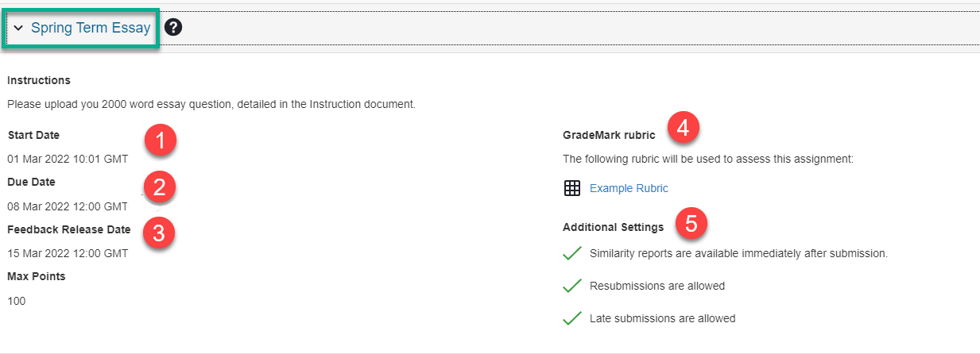Click the Additional Settings heading
Image resolution: width=980 pixels, height=354 pixels.
click(x=613, y=227)
